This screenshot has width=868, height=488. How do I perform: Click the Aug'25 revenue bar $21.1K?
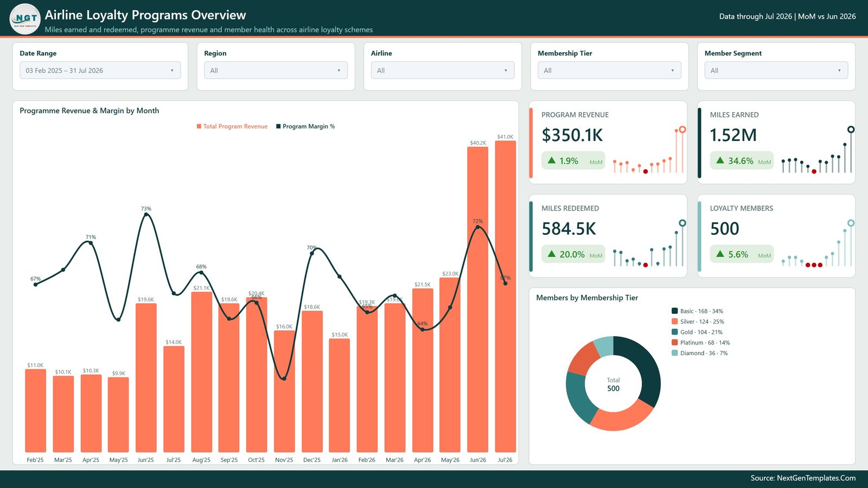201,372
